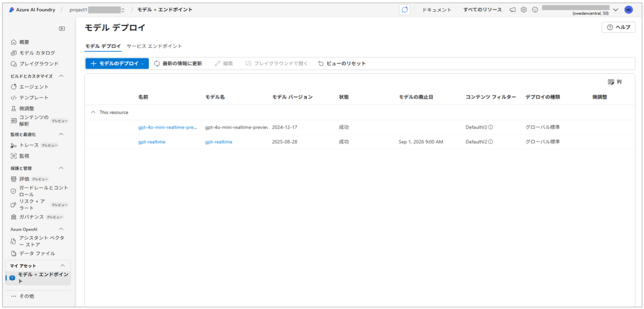Open gpt-realtime model name link
This screenshot has width=644, height=309.
[x=219, y=142]
